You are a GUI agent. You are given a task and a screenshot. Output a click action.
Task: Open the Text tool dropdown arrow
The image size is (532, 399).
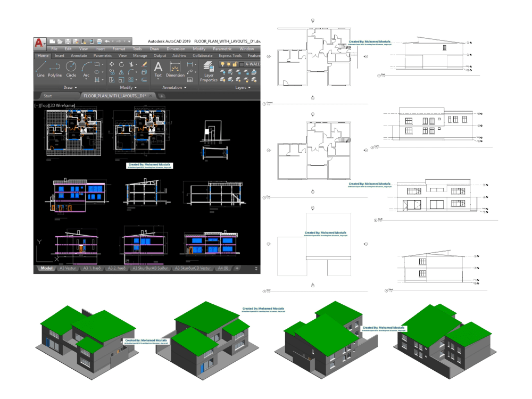[x=158, y=79]
